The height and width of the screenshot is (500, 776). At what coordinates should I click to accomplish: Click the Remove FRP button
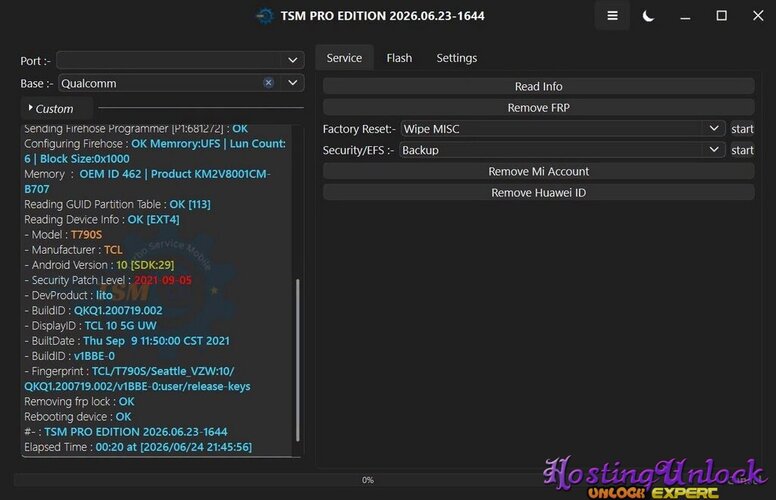(x=538, y=107)
